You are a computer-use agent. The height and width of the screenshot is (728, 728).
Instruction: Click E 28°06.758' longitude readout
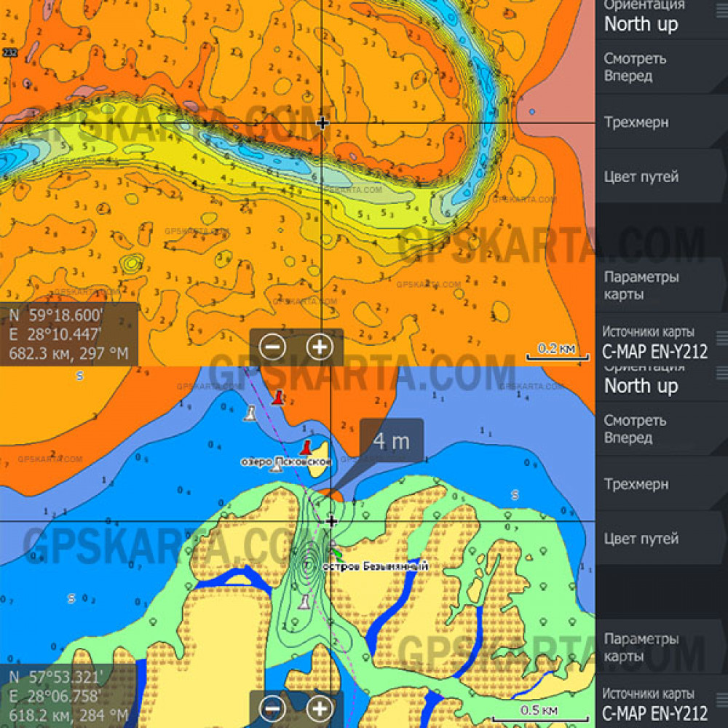tap(55, 696)
